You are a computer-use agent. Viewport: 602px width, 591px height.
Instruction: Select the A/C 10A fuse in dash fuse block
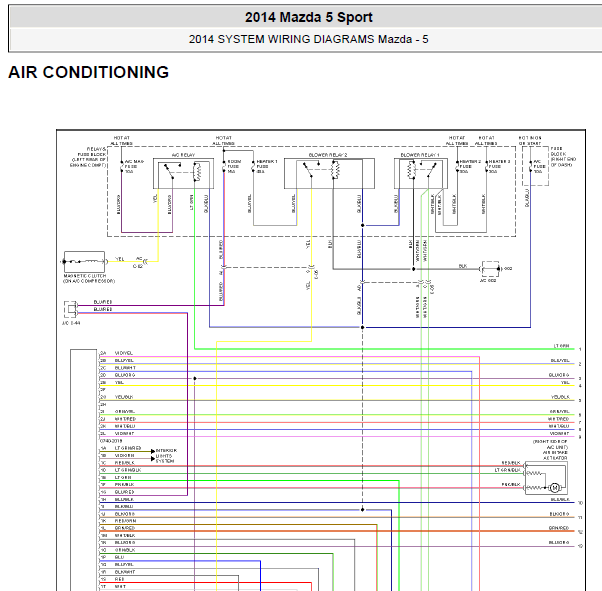coord(531,166)
